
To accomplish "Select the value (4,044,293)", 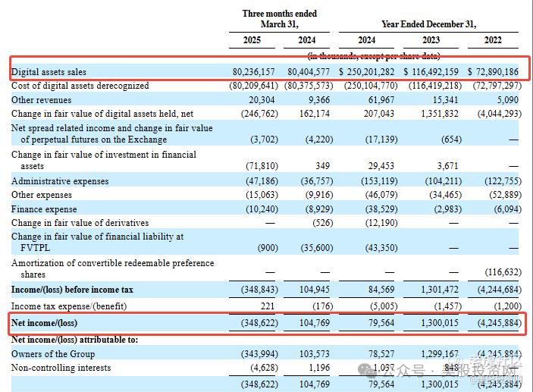I will coord(500,114).
